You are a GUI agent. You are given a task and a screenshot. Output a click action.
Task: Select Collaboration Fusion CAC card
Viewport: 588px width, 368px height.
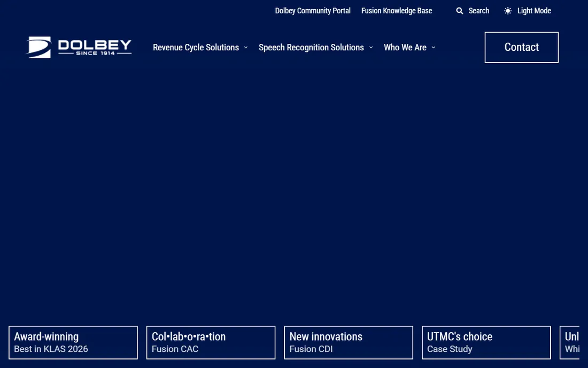click(x=211, y=342)
